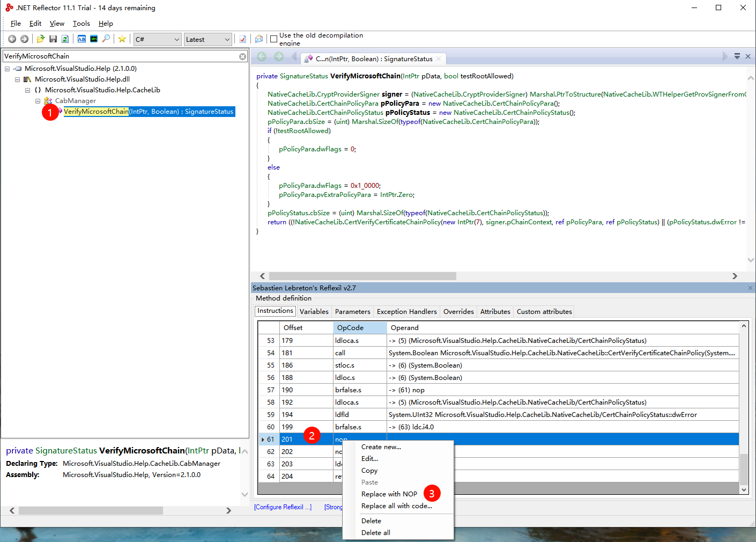Click the Search magnifier icon

click(x=106, y=39)
